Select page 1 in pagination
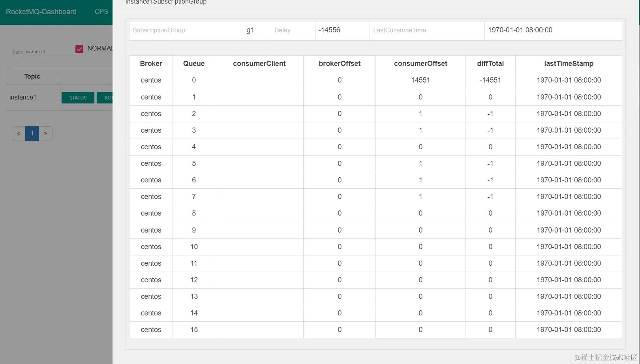640x364 pixels. 32,133
